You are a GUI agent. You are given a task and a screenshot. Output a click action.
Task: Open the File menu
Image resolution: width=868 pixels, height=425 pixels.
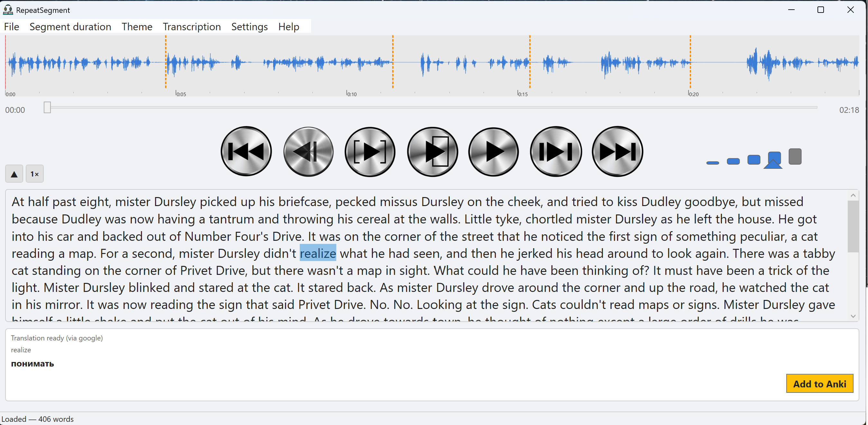(x=12, y=27)
